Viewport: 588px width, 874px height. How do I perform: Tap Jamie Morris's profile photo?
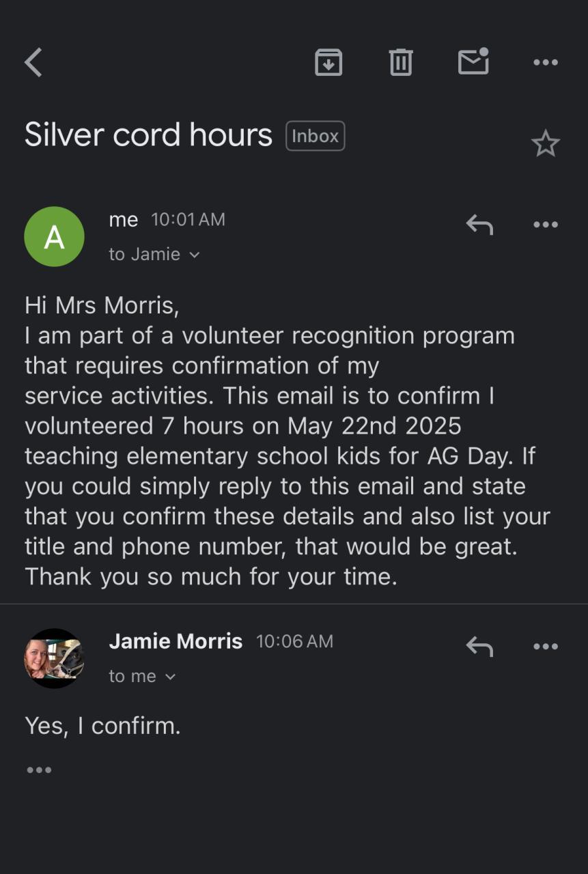coord(54,659)
